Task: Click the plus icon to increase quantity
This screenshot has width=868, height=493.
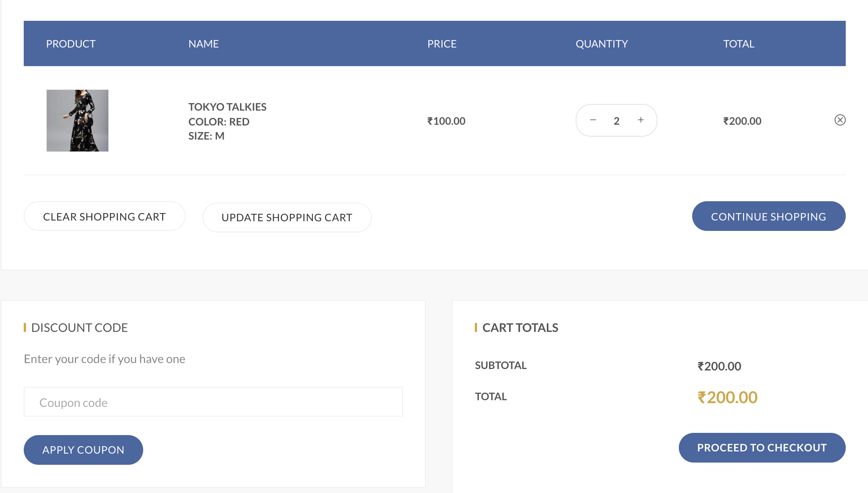Action: click(641, 120)
